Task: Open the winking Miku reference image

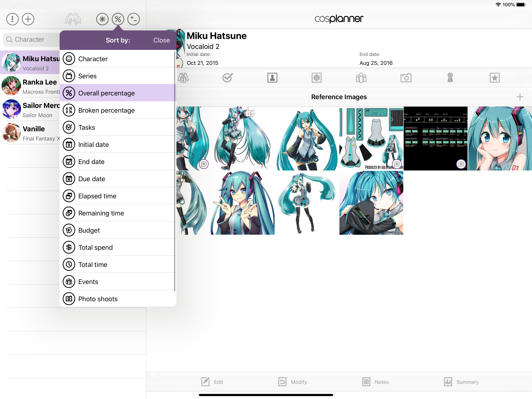Action: pos(307,138)
